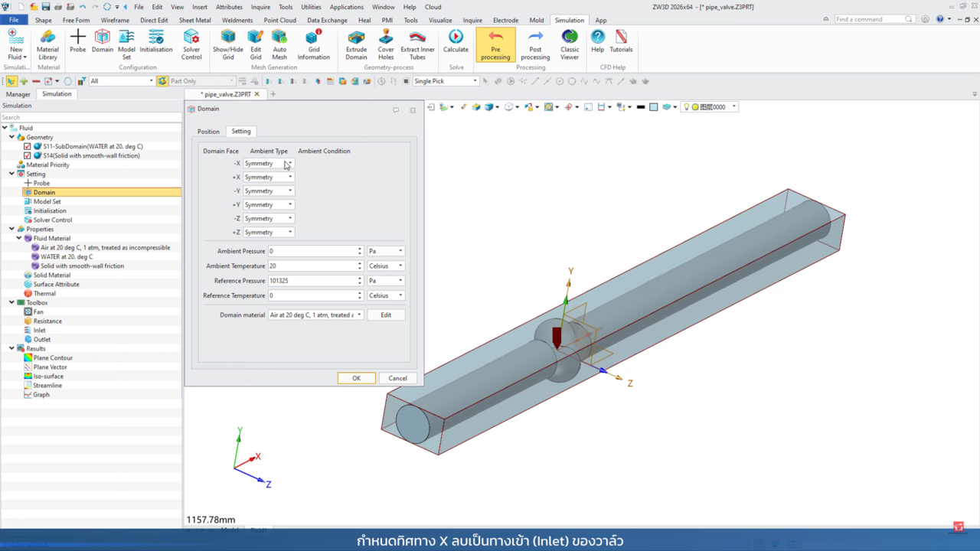Click the OK button in Domain dialog
The width and height of the screenshot is (980, 551).
click(356, 378)
